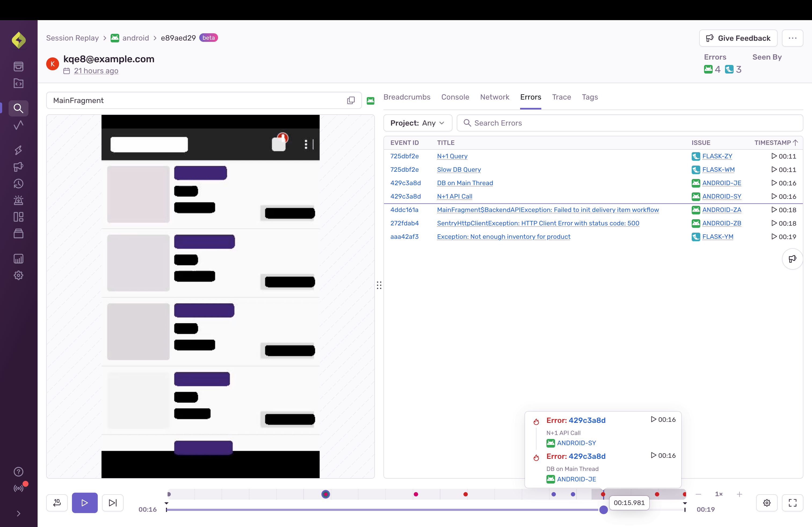Click the Give Feedback button
The height and width of the screenshot is (527, 812).
pos(738,38)
